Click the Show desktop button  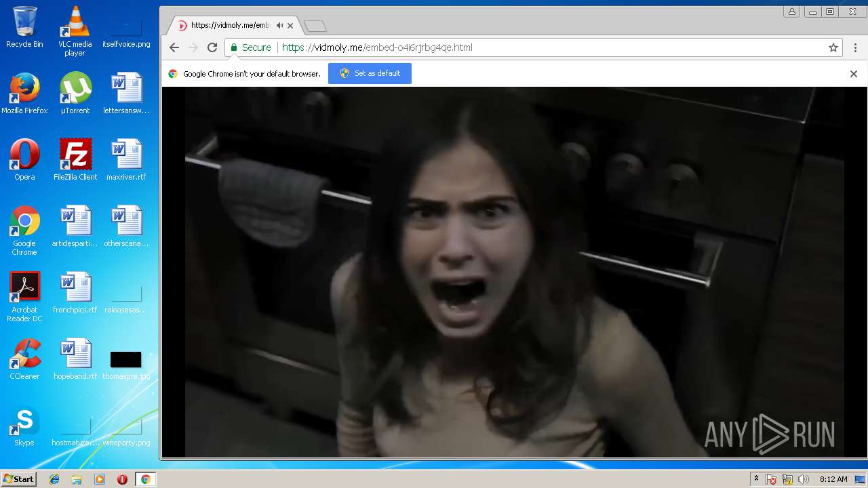[861, 479]
